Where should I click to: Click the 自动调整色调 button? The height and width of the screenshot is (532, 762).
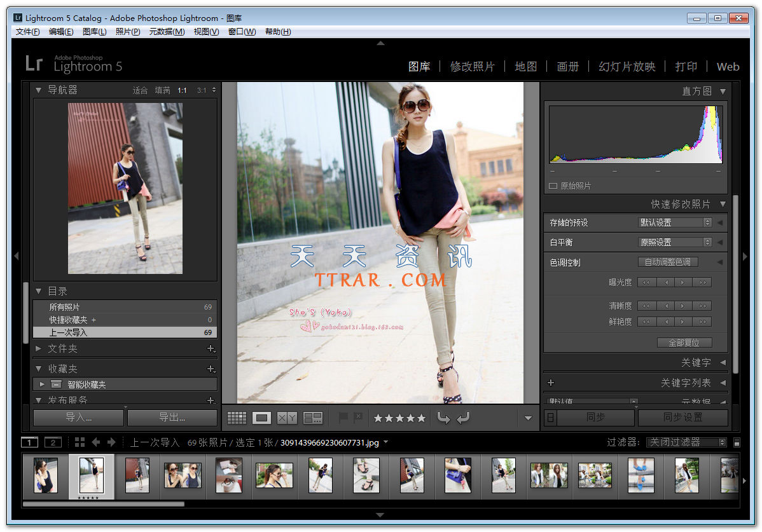click(x=668, y=262)
